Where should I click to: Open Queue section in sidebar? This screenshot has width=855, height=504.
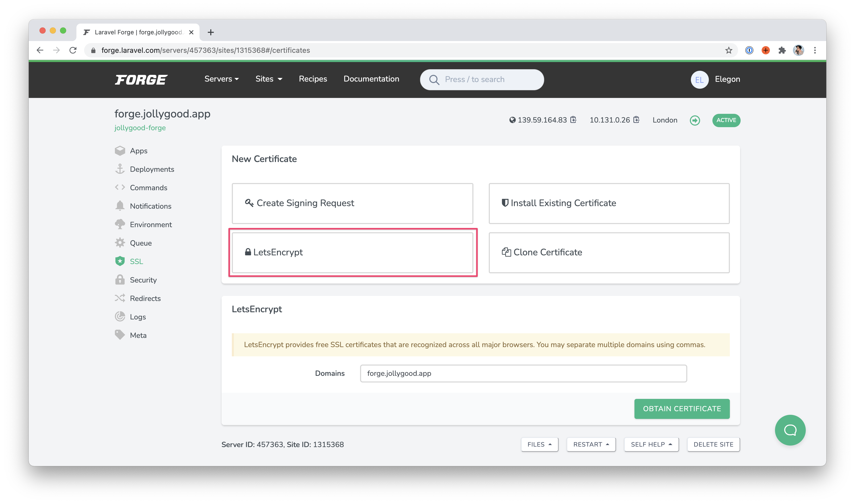(141, 243)
